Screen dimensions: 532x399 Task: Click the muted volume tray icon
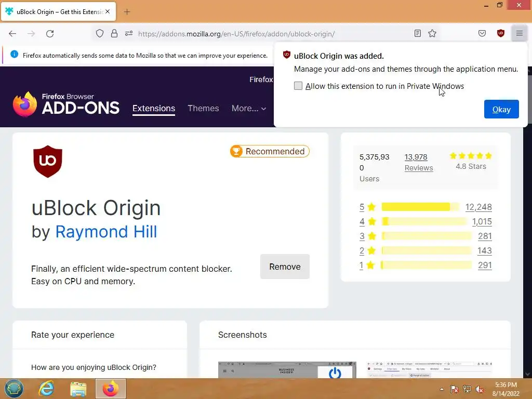click(x=480, y=389)
